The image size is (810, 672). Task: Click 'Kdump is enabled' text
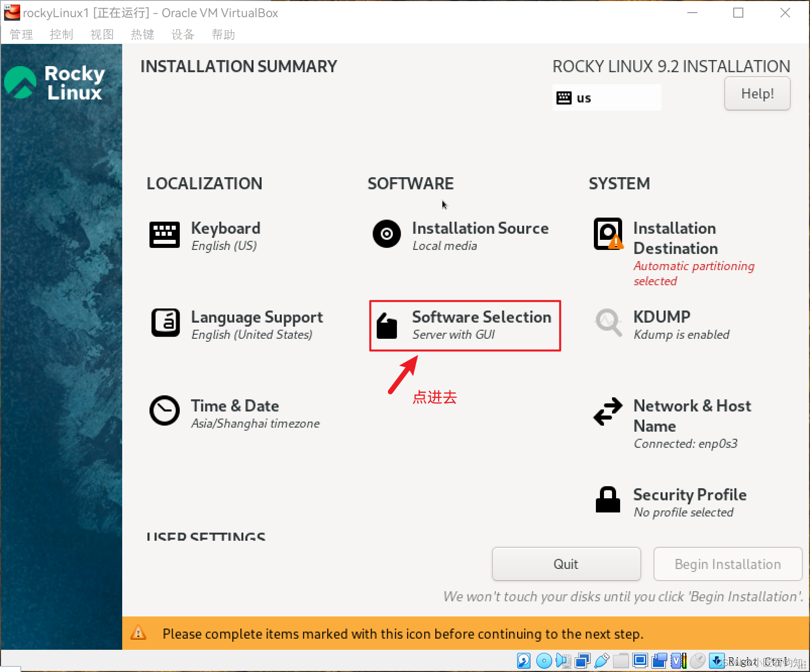point(682,335)
